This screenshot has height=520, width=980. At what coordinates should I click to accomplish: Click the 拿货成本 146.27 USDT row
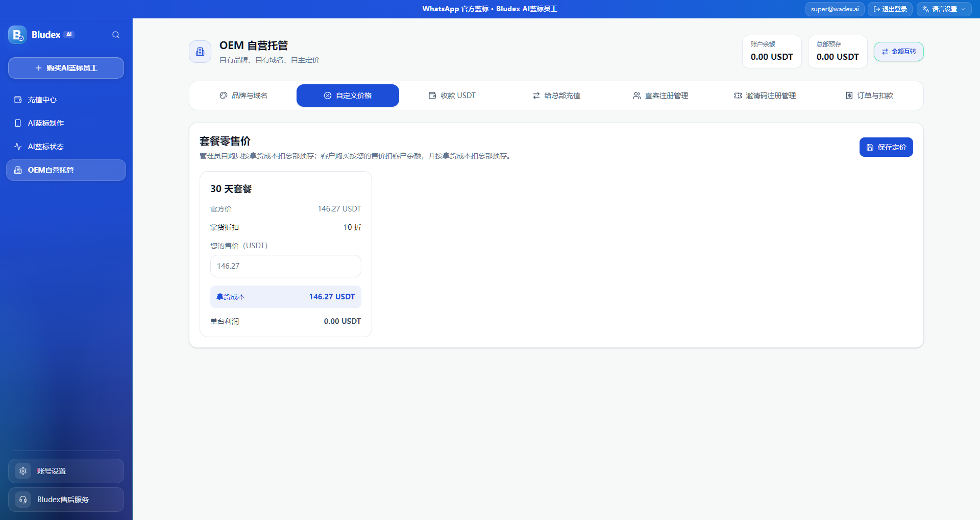286,297
